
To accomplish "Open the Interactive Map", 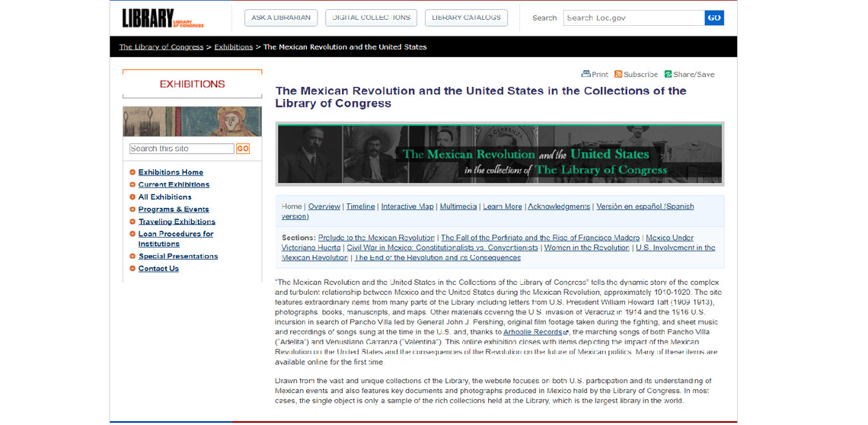I will coord(407,206).
